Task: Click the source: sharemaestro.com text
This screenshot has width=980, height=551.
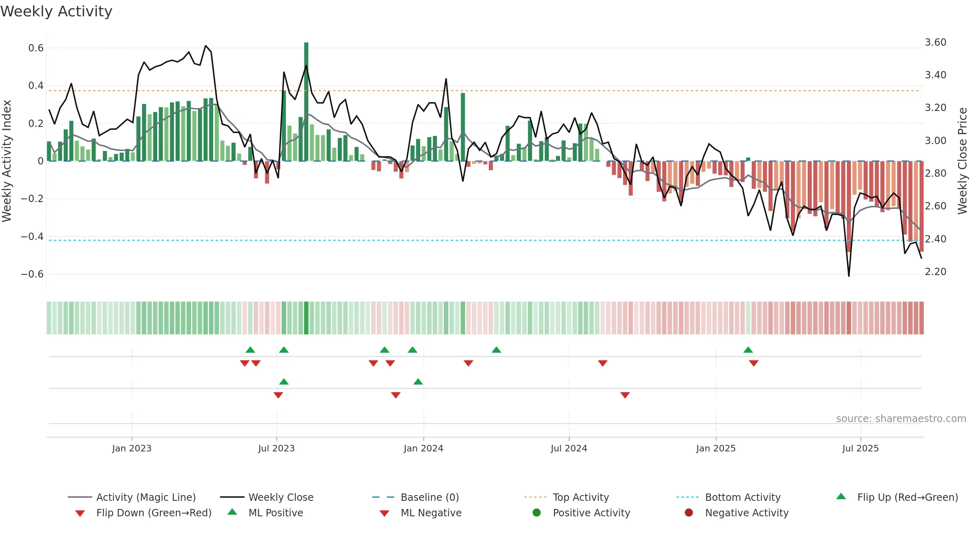Action: (901, 419)
